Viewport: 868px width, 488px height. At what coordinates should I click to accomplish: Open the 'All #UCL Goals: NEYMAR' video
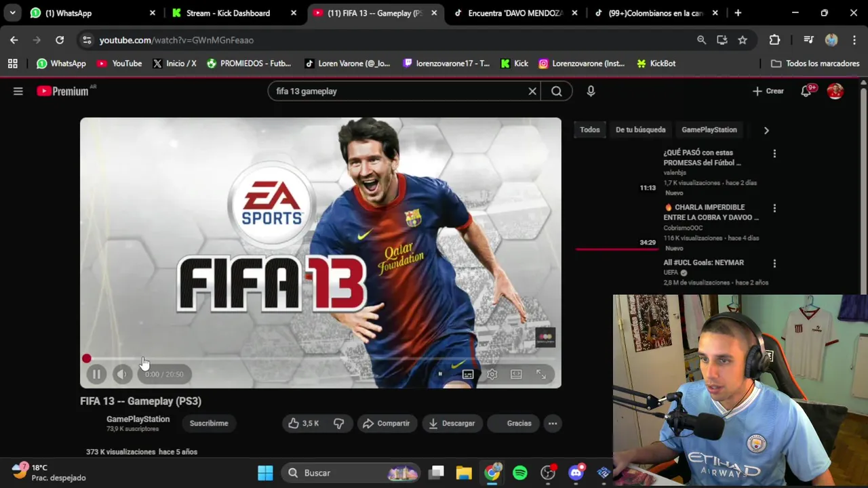pos(703,262)
